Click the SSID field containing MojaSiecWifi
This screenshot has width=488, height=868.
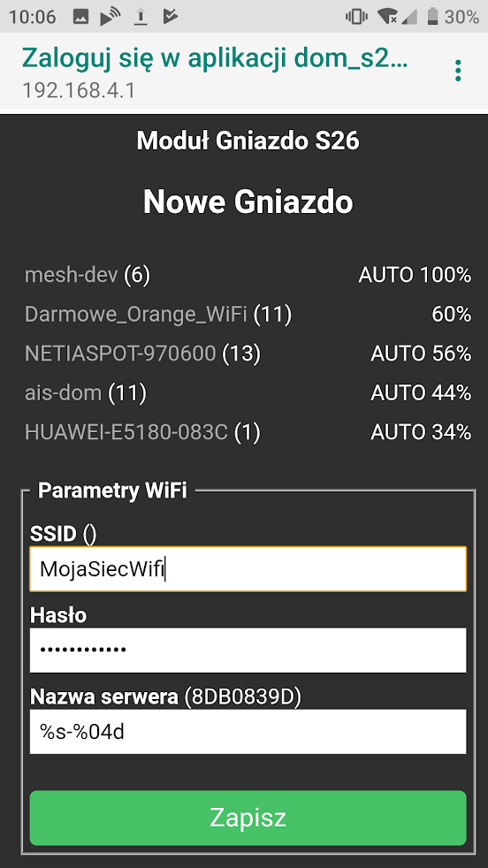click(x=248, y=569)
